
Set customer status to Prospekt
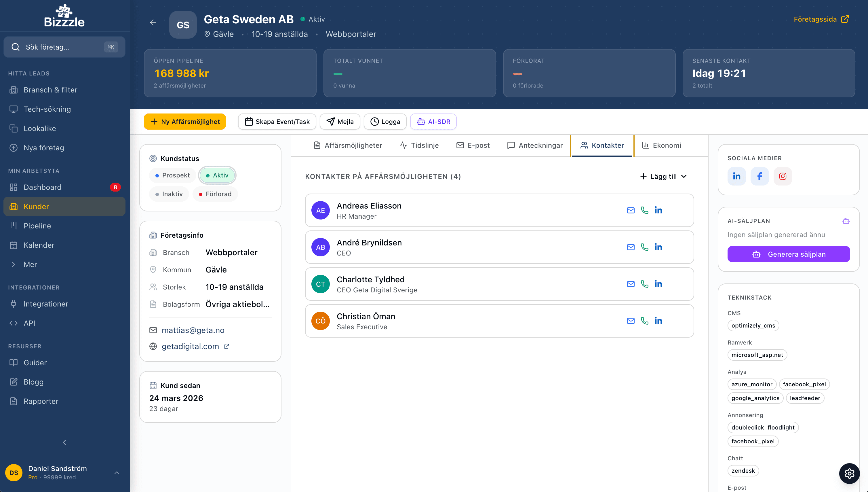coord(172,175)
